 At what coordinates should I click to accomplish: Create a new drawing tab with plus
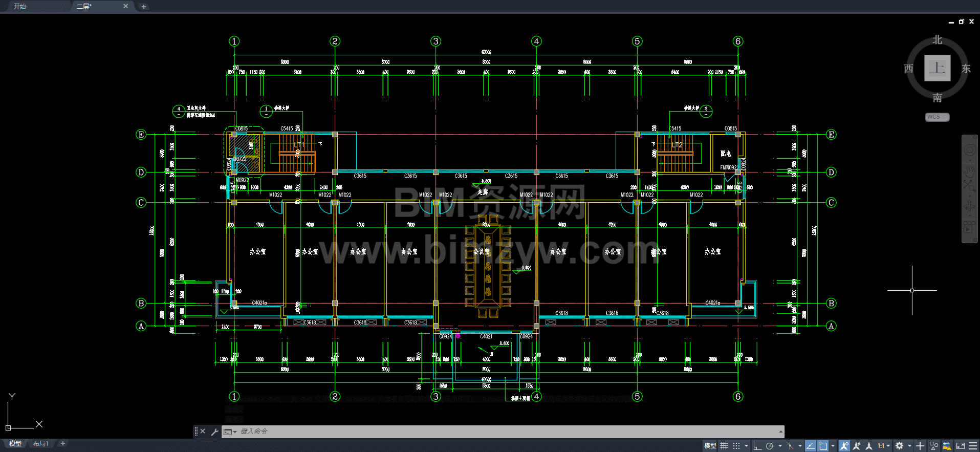pyautogui.click(x=144, y=7)
